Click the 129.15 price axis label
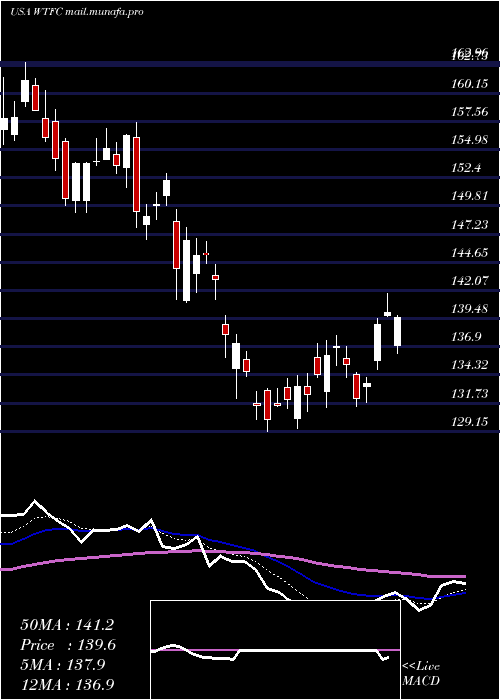500x700 pixels. 468,421
